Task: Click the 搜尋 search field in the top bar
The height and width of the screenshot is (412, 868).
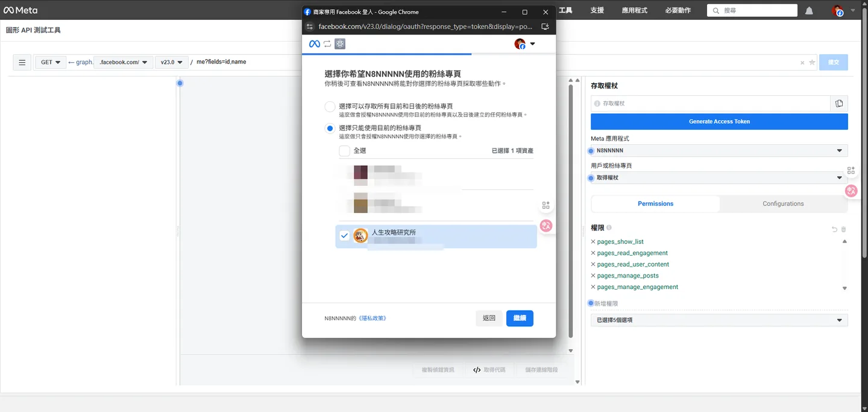Action: tap(752, 10)
